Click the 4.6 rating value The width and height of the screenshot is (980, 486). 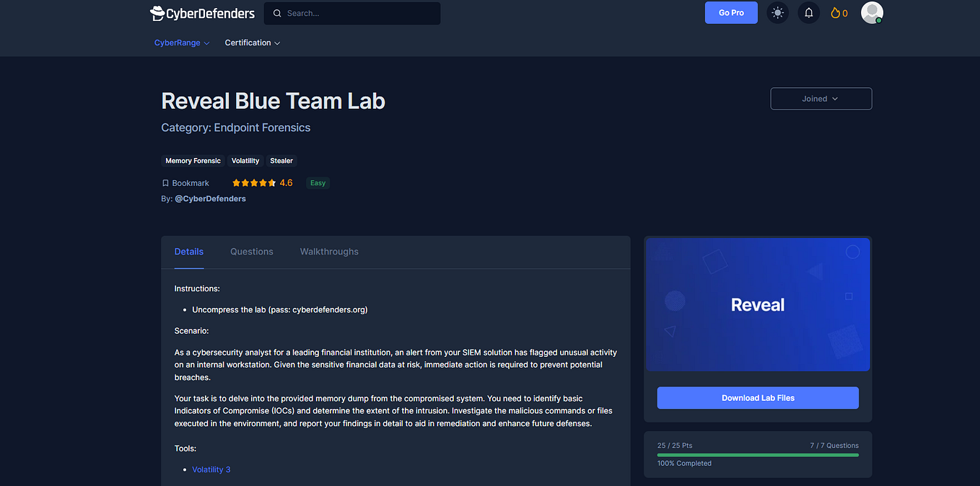[x=286, y=183]
